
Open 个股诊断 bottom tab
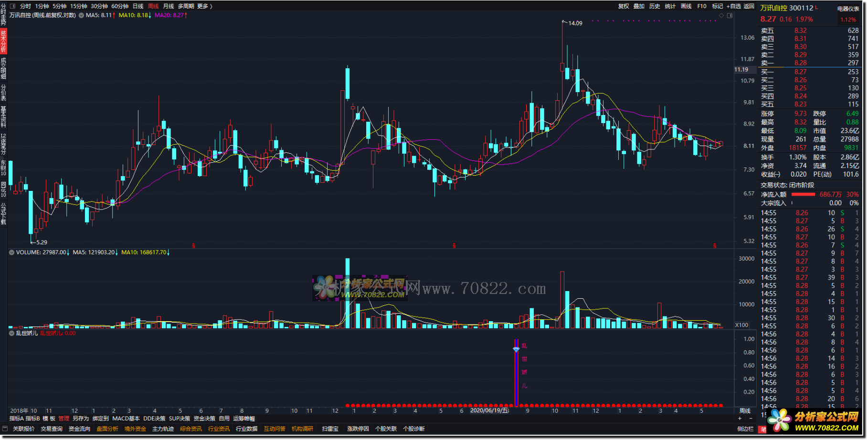click(414, 429)
